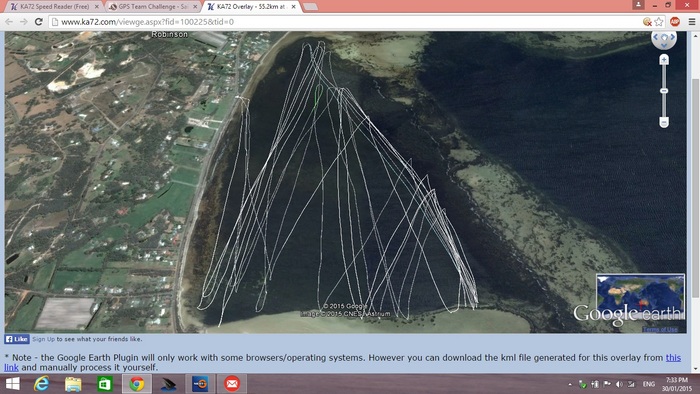The width and height of the screenshot is (700, 394).
Task: Open the Sign Up link
Action: coord(43,339)
